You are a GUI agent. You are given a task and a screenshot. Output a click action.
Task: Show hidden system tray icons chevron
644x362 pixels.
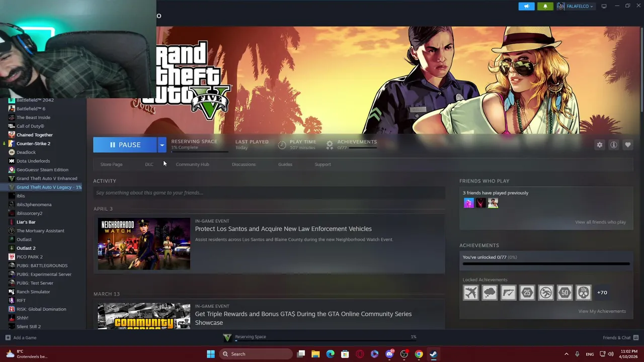(x=566, y=354)
